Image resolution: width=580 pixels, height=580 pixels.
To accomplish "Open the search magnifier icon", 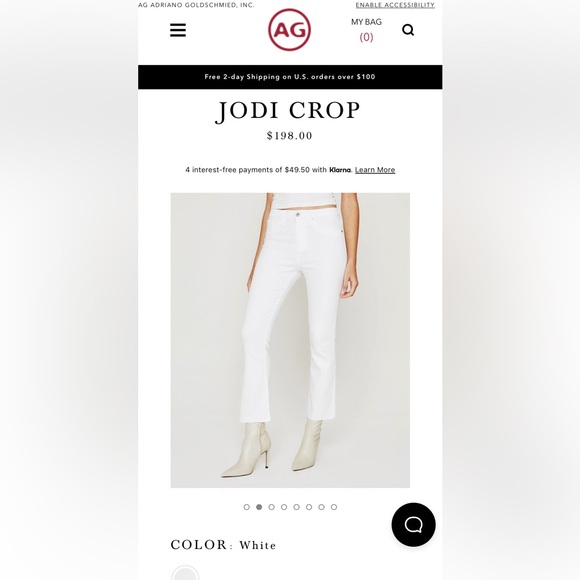I will 408,30.
